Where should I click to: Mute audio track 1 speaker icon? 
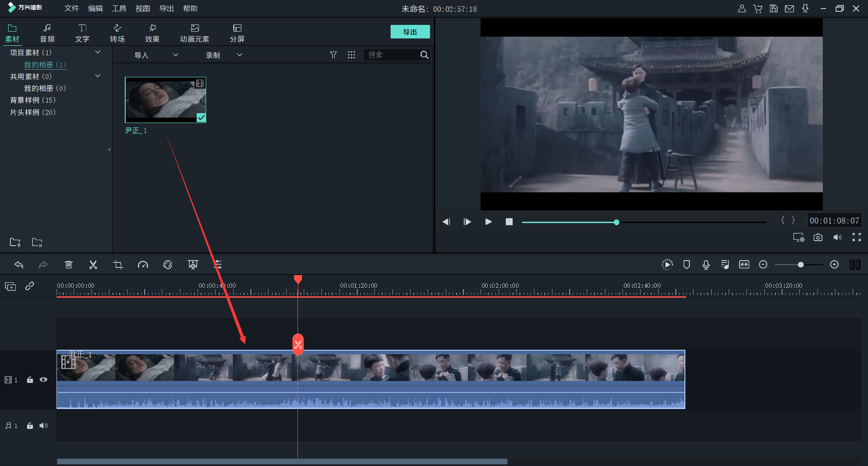pyautogui.click(x=44, y=426)
